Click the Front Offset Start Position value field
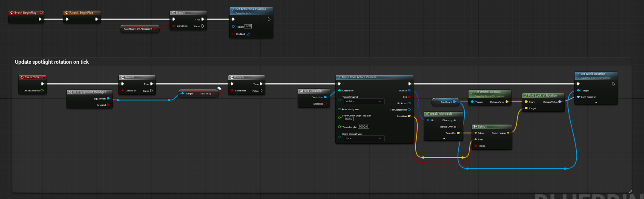Viewport: 644px width, 199px height. pos(348,119)
